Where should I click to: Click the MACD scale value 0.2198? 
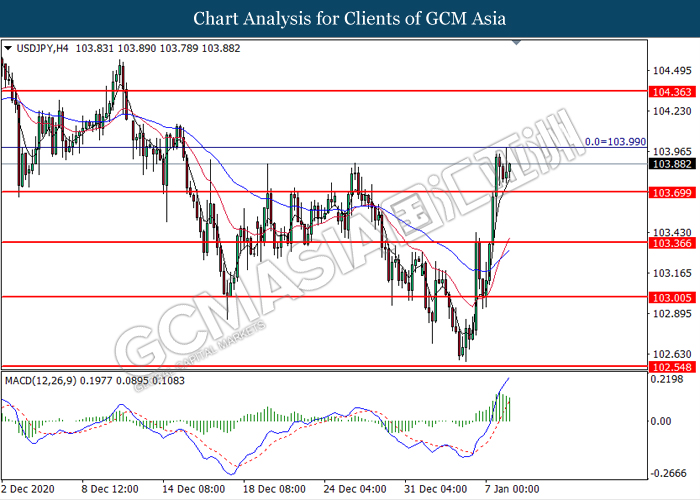coord(668,379)
